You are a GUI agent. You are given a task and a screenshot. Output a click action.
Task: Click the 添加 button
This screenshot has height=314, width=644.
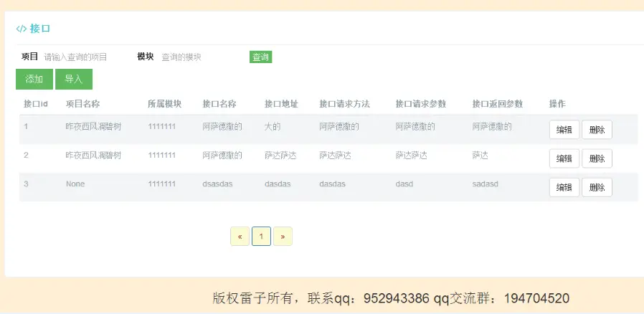pyautogui.click(x=34, y=80)
